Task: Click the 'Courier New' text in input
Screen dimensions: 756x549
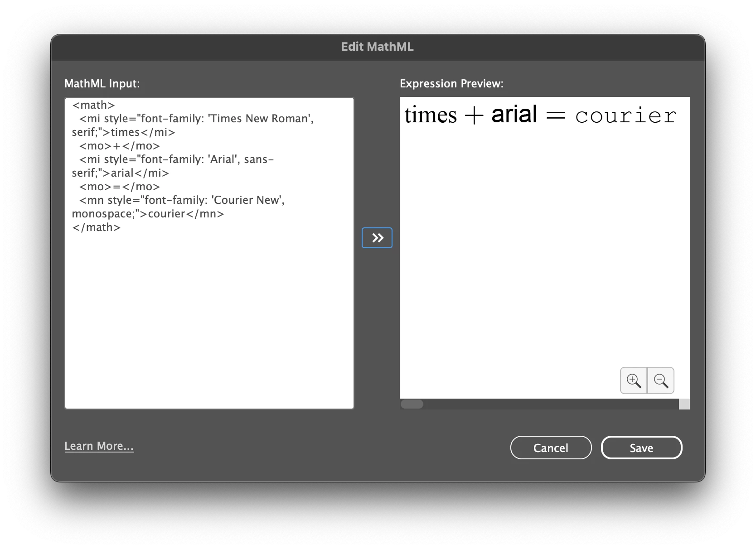Action: point(247,200)
